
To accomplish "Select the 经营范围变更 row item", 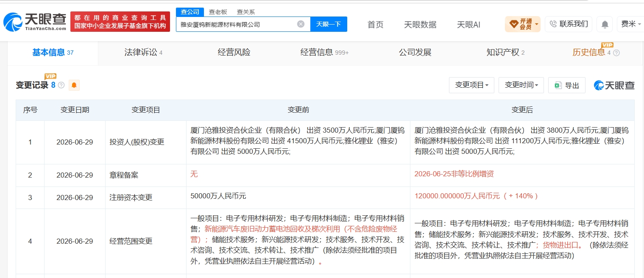I will (131, 241).
